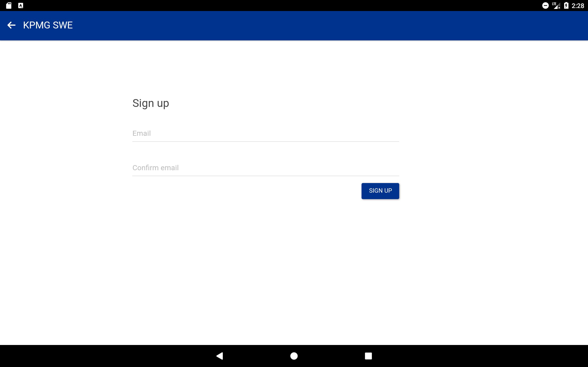Tap the charging battery icon

click(566, 6)
